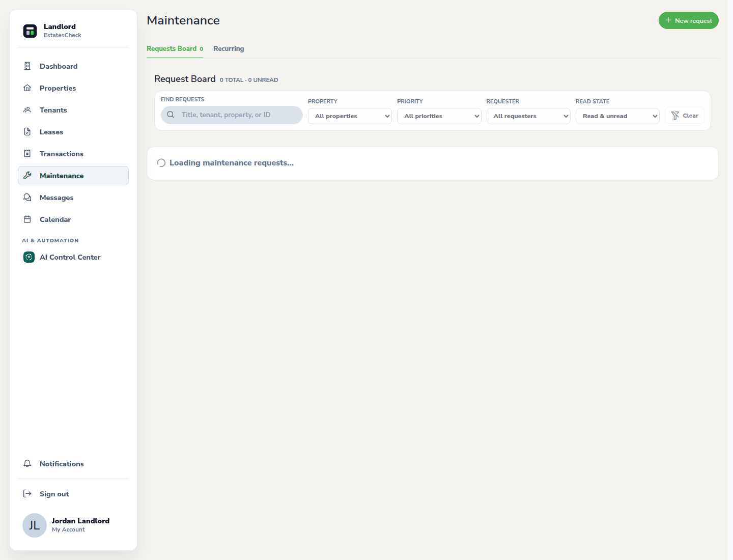Switch to the Requests Board tab
The image size is (733, 560).
[175, 49]
